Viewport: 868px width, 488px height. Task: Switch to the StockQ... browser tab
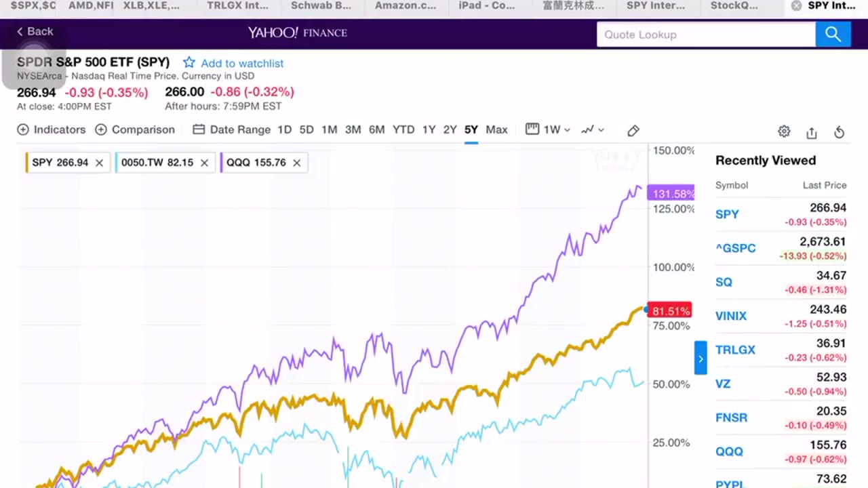coord(734,5)
